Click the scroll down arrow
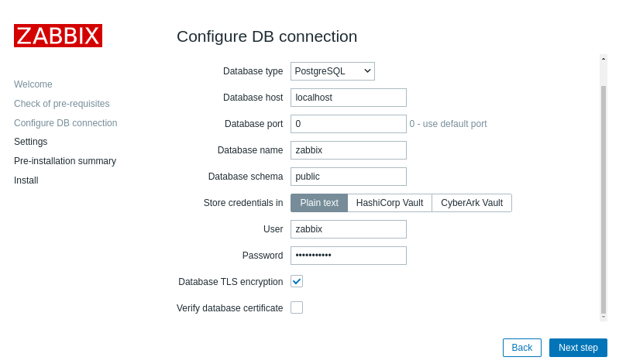 click(604, 317)
